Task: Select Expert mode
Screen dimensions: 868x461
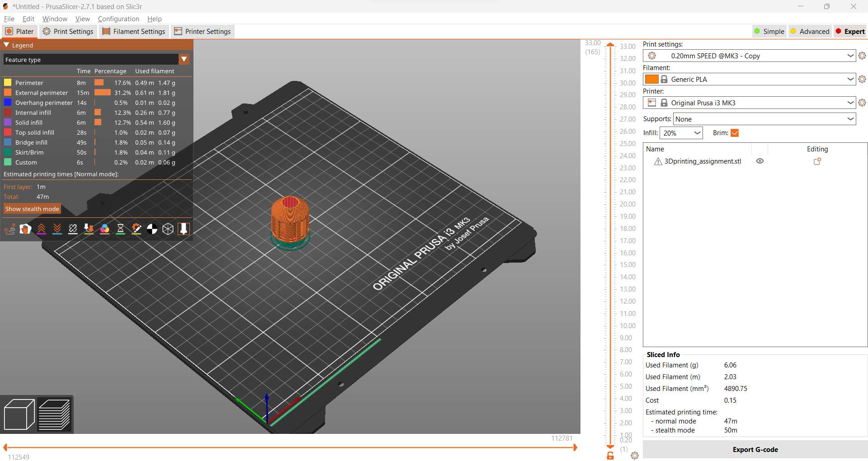Action: pyautogui.click(x=850, y=31)
